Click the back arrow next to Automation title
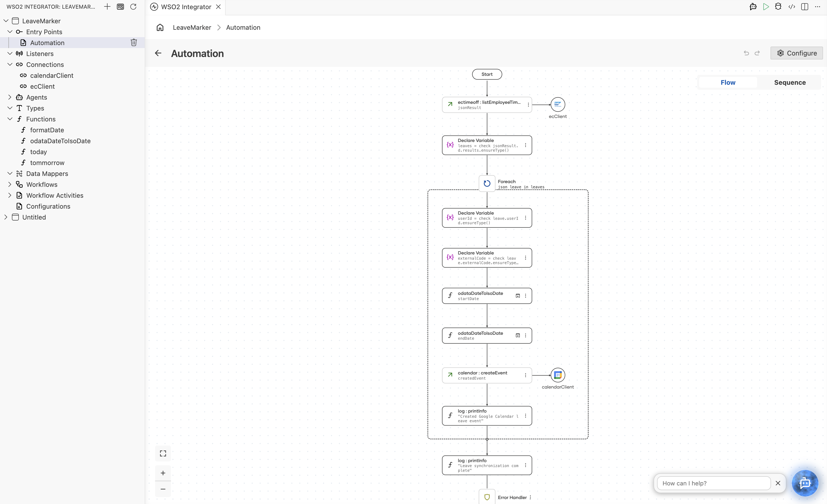Screen dimensions: 827x504 point(158,53)
